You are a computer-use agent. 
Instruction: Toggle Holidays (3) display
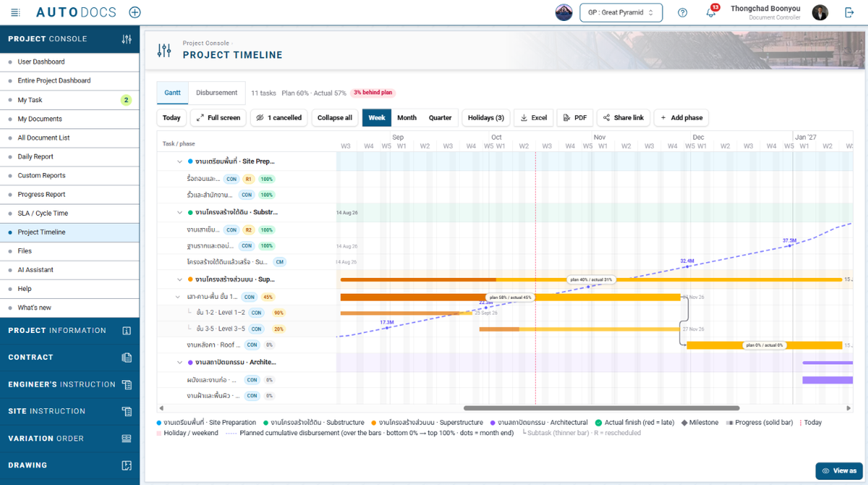[486, 117]
